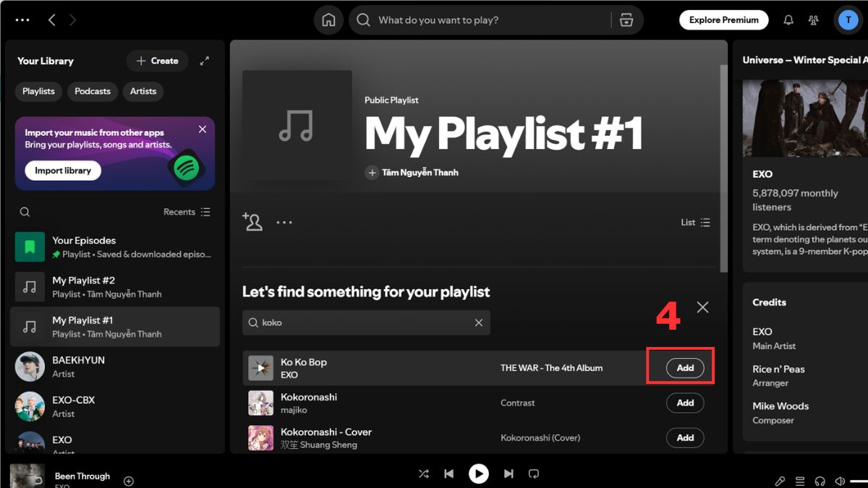Open BAEKHYUN artist in the library
The width and height of the screenshot is (868, 488).
coord(115,367)
